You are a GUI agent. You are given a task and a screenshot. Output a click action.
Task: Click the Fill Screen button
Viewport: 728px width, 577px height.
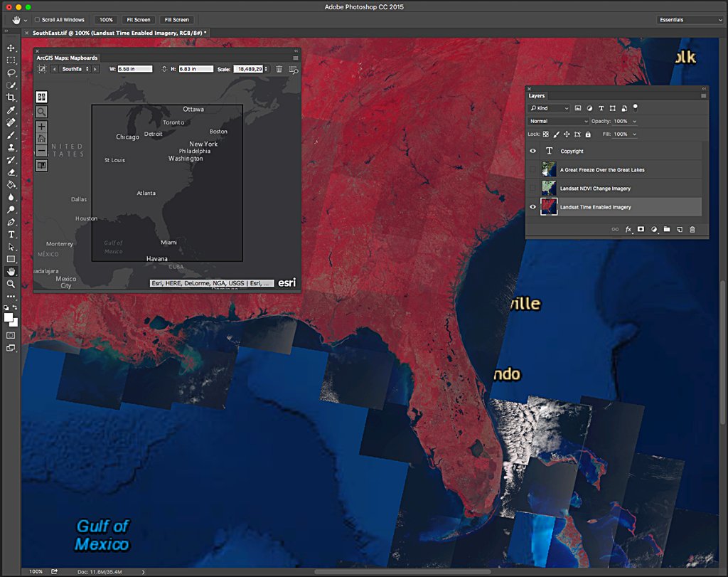coord(177,20)
